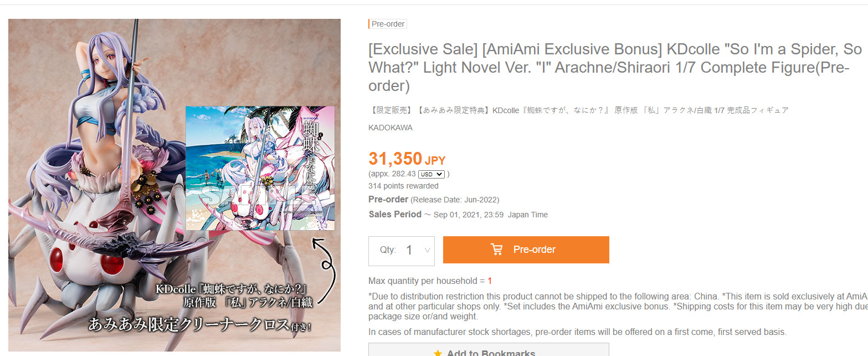Viewport: 868px width, 356px height.
Task: Click the Release Date Jun-2022 text
Action: tap(454, 200)
